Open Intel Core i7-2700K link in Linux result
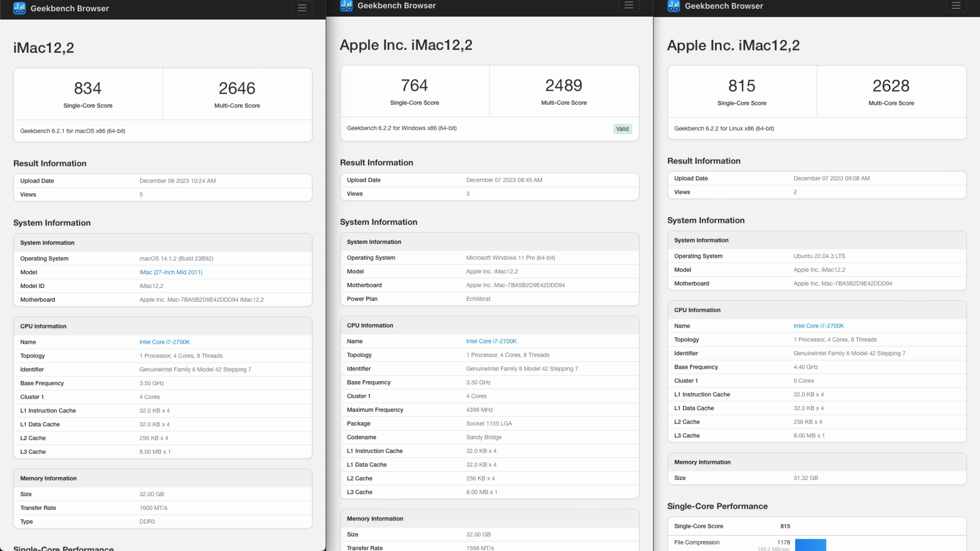This screenshot has height=551, width=980. [818, 326]
